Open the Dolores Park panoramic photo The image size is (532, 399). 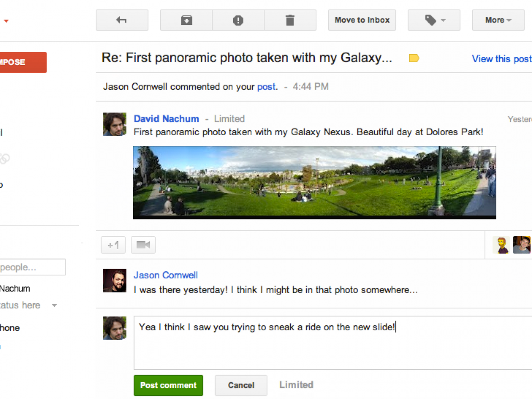click(x=314, y=182)
